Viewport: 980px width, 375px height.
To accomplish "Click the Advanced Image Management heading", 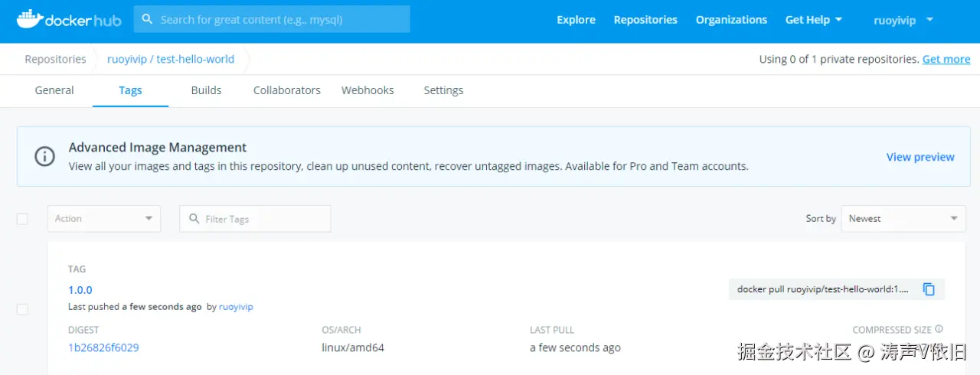I will tap(158, 148).
